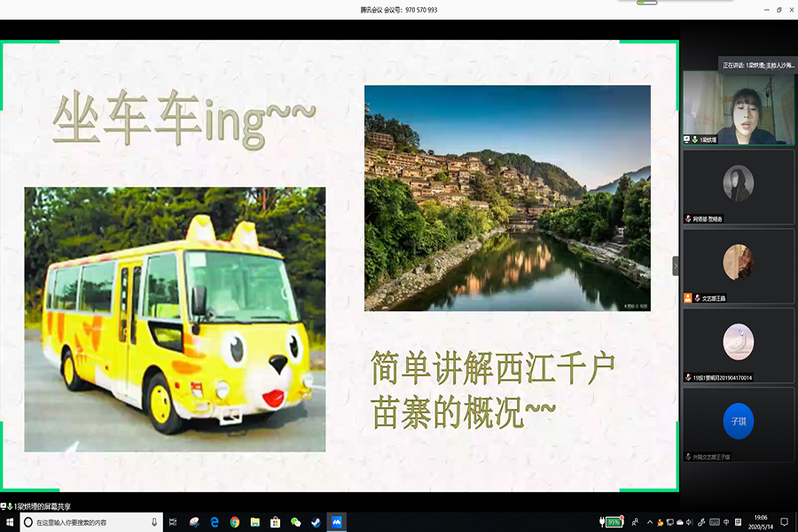Select participant tile 网络部 贾梅香
This screenshot has width=798, height=532.
pos(738,185)
